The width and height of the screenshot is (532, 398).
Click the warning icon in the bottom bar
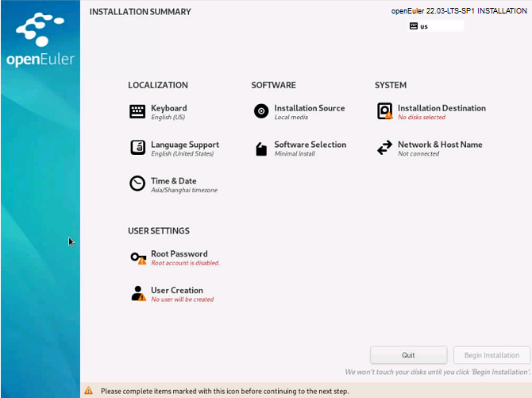point(89,391)
